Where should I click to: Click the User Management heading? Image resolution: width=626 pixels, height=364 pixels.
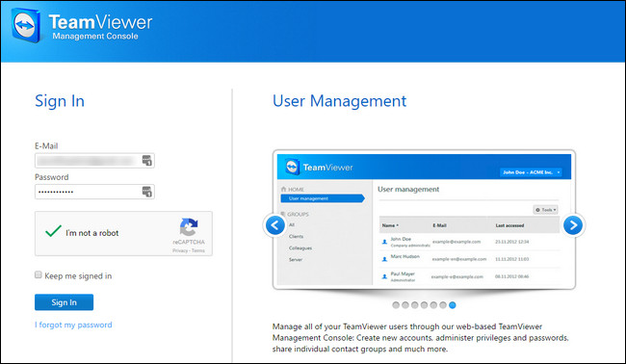(339, 101)
